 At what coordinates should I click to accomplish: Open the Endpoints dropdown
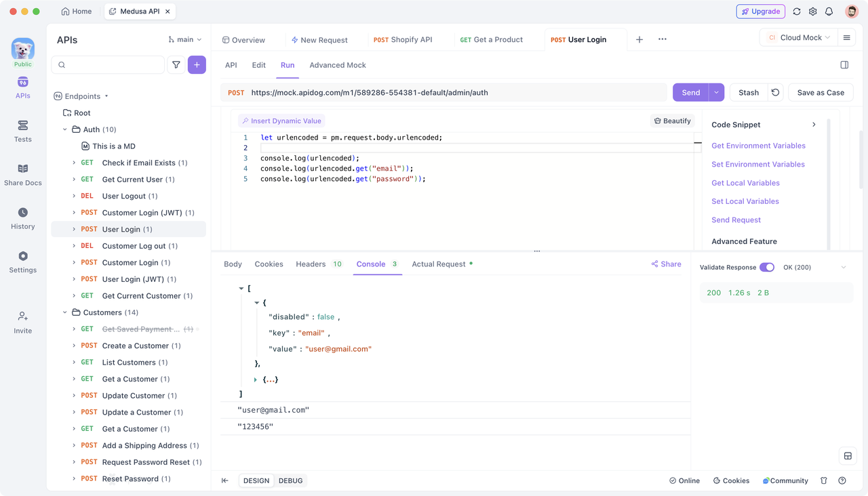click(x=81, y=96)
